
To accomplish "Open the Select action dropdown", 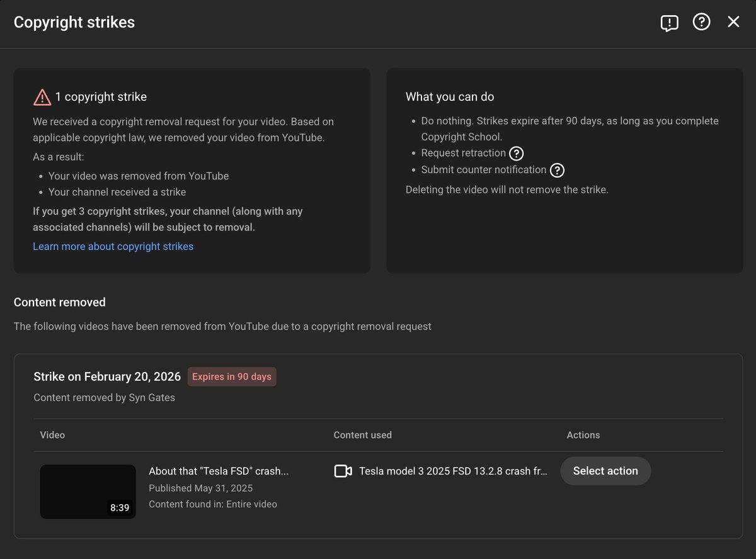I will tap(605, 471).
